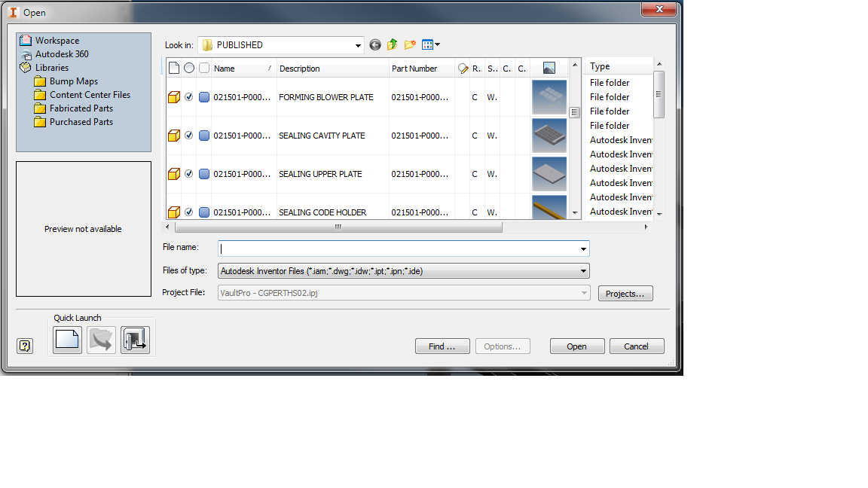Screen dimensions: 868x488
Task: Create a new folder
Action: click(x=410, y=45)
